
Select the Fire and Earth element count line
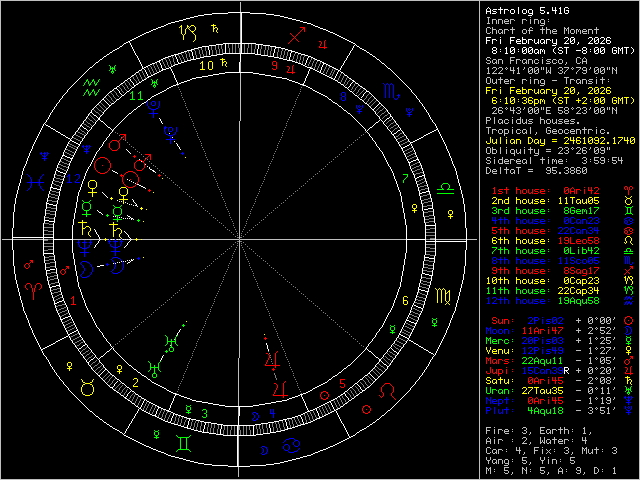pyautogui.click(x=536, y=429)
